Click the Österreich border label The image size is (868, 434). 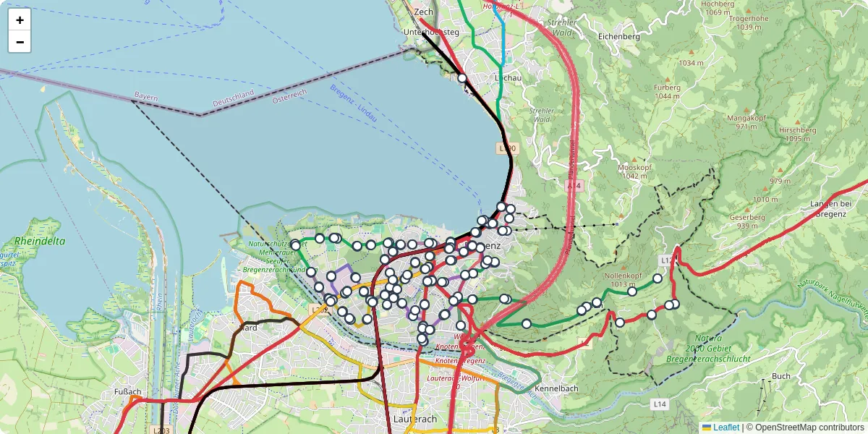click(289, 98)
